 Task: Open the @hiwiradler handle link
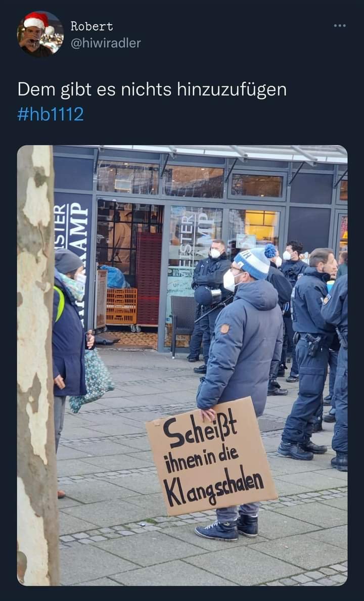[106, 43]
